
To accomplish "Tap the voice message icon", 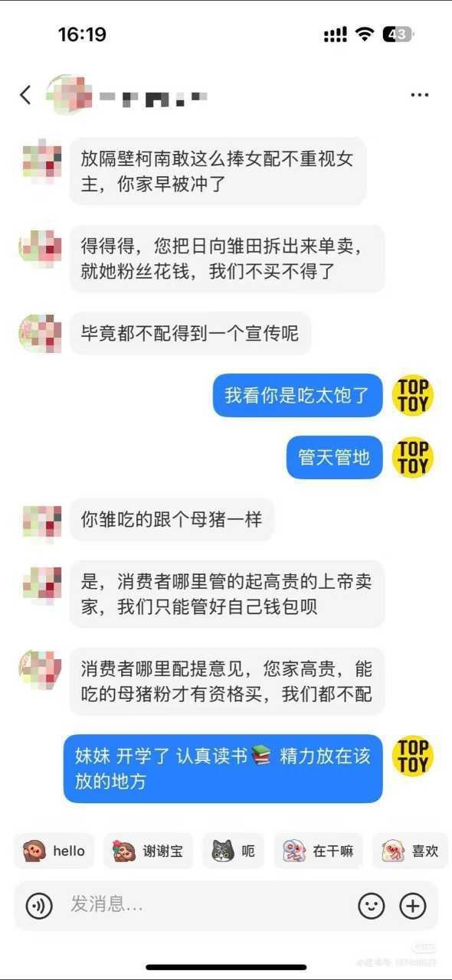I will click(39, 906).
